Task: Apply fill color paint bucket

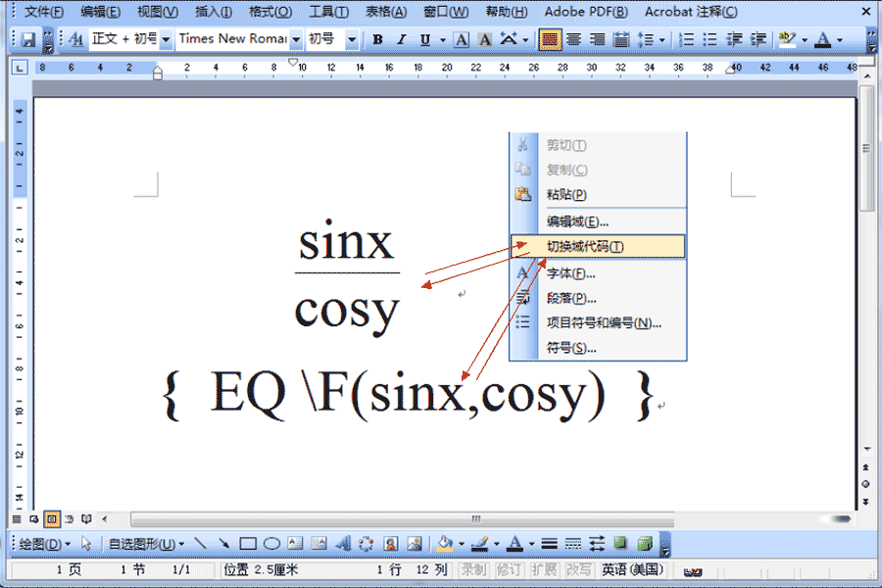Action: (444, 544)
